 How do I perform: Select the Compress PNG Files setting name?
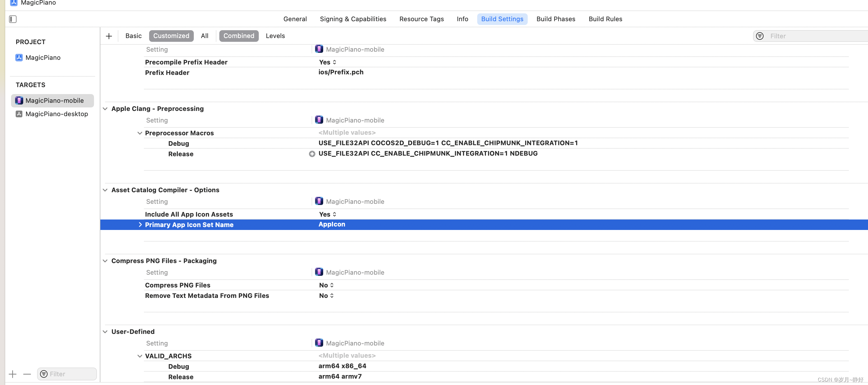pyautogui.click(x=178, y=285)
